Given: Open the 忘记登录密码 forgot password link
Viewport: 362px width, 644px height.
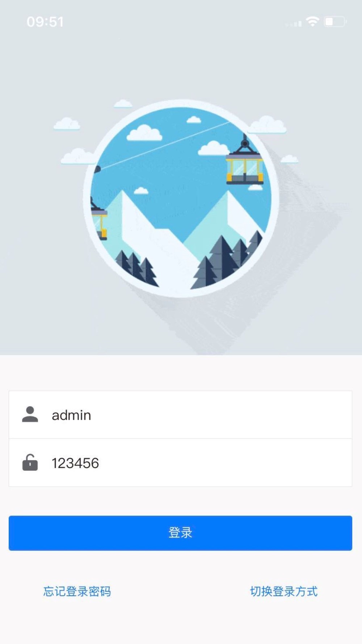Looking at the screenshot, I should [x=77, y=591].
